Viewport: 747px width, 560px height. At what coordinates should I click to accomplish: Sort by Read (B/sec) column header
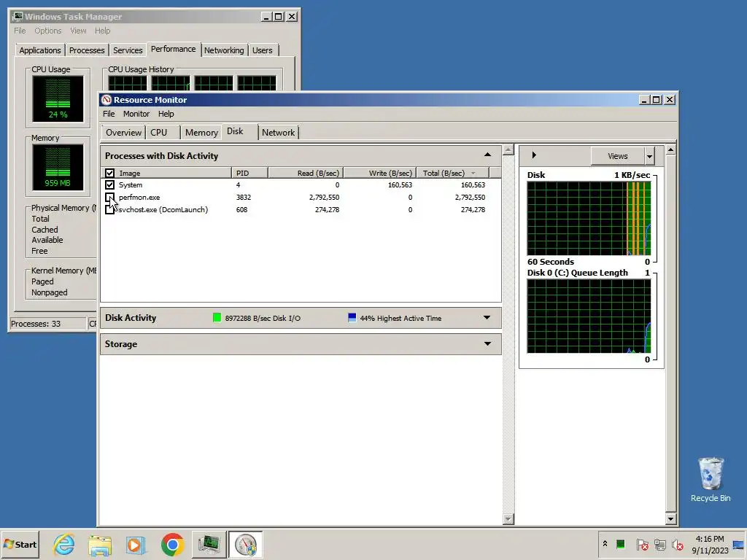coord(306,173)
